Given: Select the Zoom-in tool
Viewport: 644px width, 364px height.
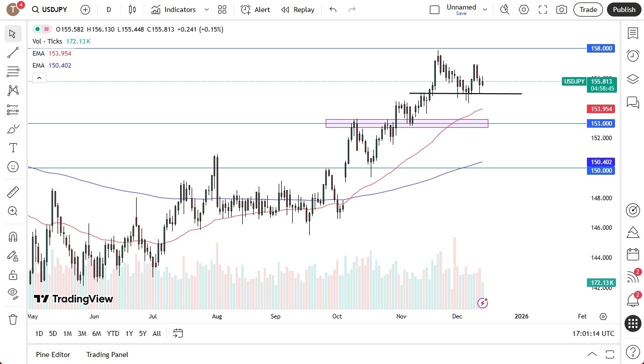Looking at the screenshot, I should [x=13, y=211].
